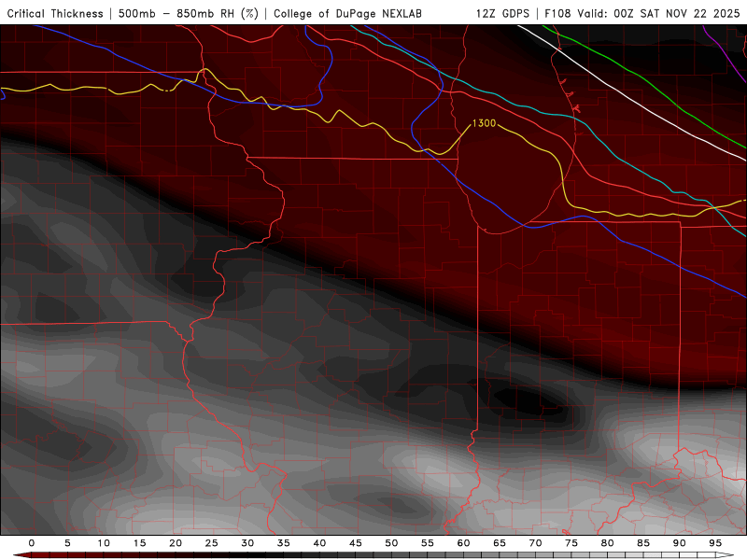Click colorbar tick label "40"
Image resolution: width=747 pixels, height=560 pixels.
coord(319,543)
